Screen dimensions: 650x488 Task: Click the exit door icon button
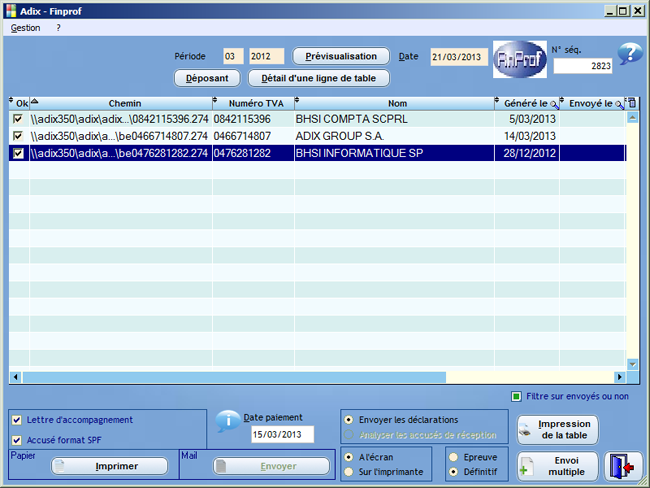click(x=623, y=466)
